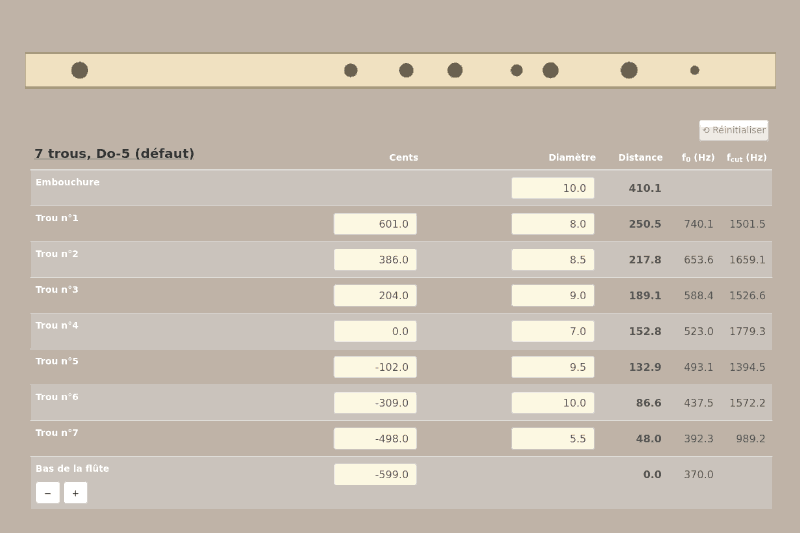The image size is (800, 533).
Task: Click Bas de la flûte cents field
Action: [375, 475]
